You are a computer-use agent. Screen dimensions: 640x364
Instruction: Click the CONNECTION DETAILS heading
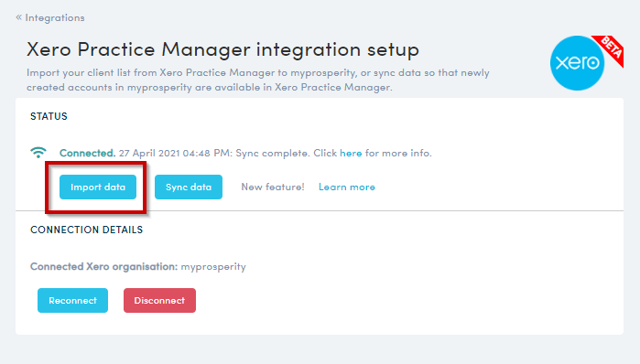coord(87,230)
